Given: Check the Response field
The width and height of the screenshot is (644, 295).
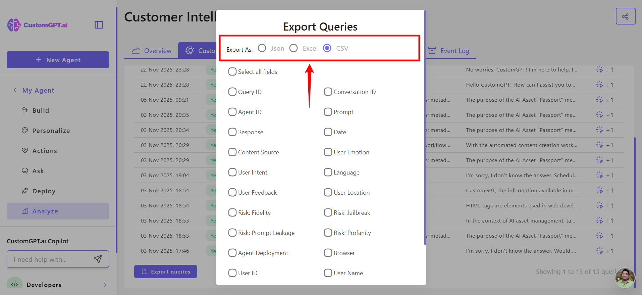Looking at the screenshot, I should [232, 132].
